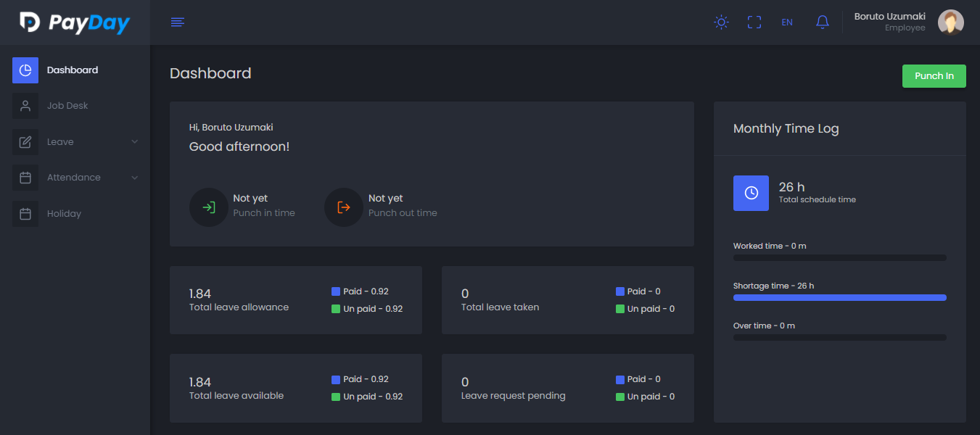The height and width of the screenshot is (435, 980).
Task: Click the Good afternoon! greeting
Action: [239, 146]
